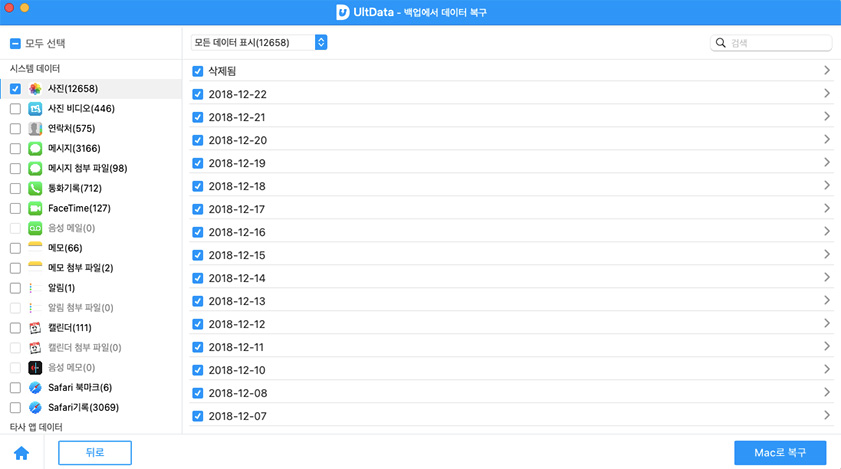The width and height of the screenshot is (841, 469).
Task: Expand the 삭제됨 row chevron
Action: click(827, 71)
